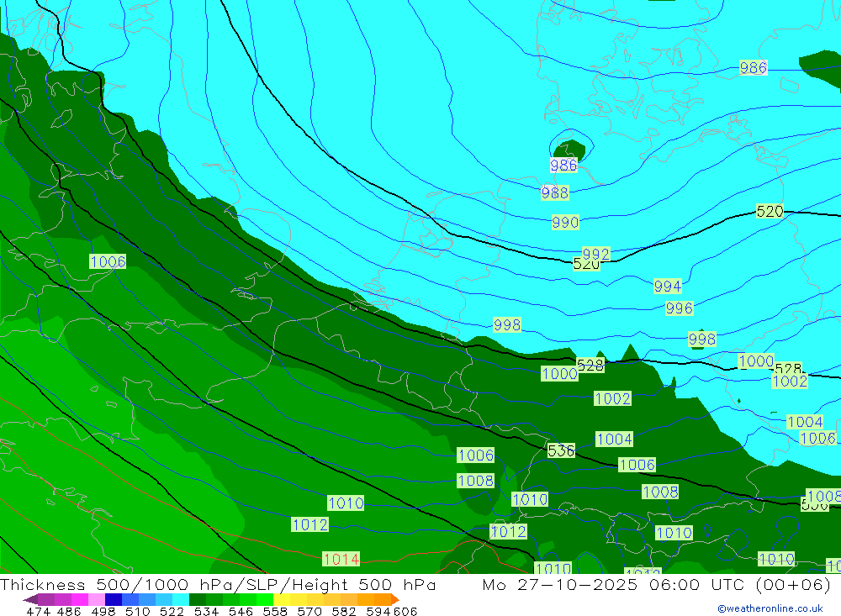841x616 pixels.
Task: Click the 'Thickness 500/1000 hPa/SLP/Height 500 hPa' title
Action: pyautogui.click(x=218, y=584)
